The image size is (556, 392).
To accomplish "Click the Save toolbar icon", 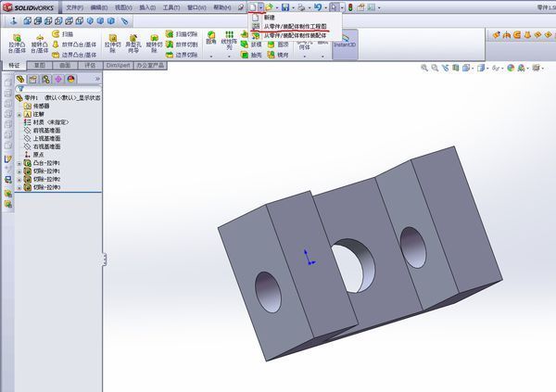I will [285, 7].
